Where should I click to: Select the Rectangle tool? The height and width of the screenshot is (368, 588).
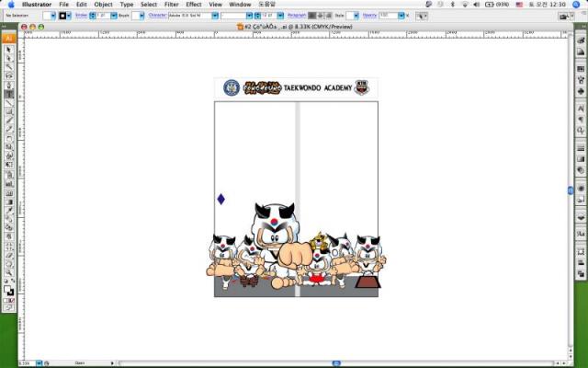(x=9, y=112)
